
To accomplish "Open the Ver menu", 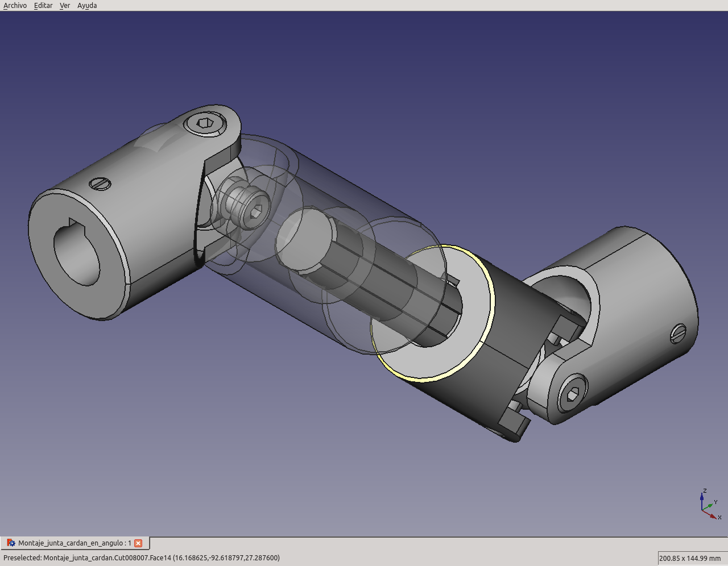I will [x=65, y=6].
